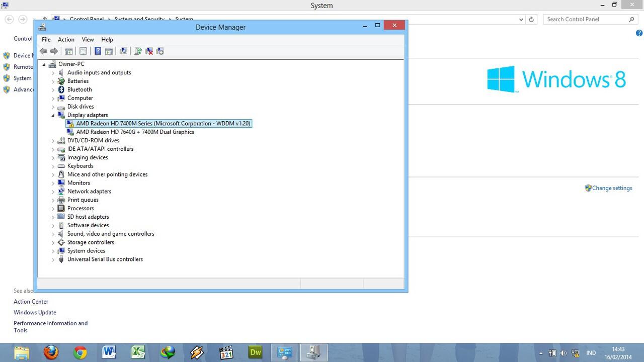The image size is (644, 362).
Task: Click the Disable device toolbar icon
Action: coord(160,51)
